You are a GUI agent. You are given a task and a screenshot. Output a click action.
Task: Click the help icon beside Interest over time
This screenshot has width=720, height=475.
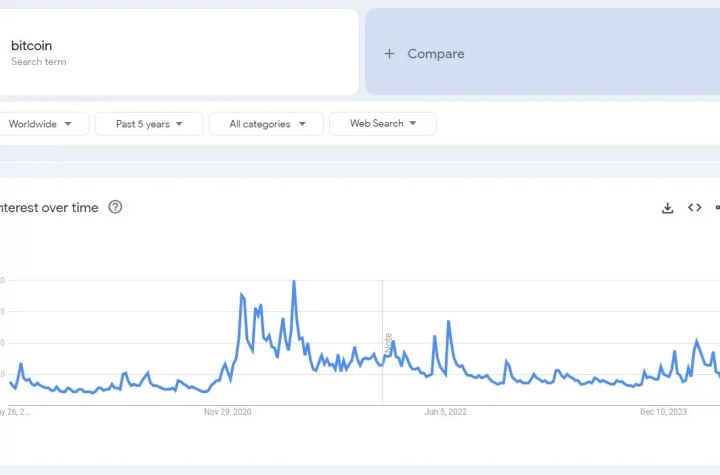tap(115, 207)
